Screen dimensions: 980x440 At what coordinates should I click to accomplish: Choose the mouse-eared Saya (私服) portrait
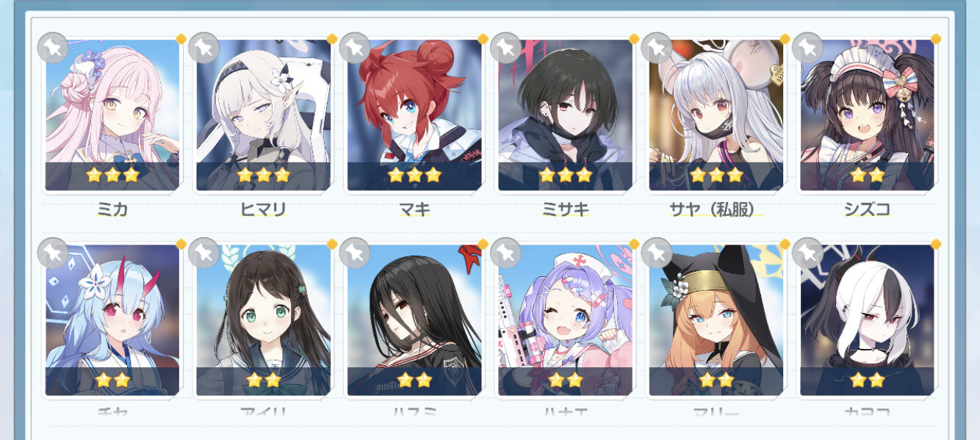pos(716,115)
